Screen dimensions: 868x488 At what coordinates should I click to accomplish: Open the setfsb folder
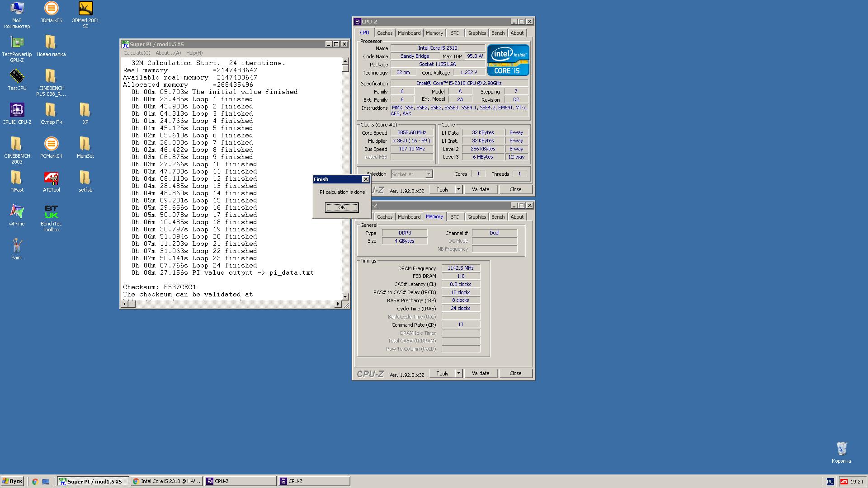click(85, 182)
